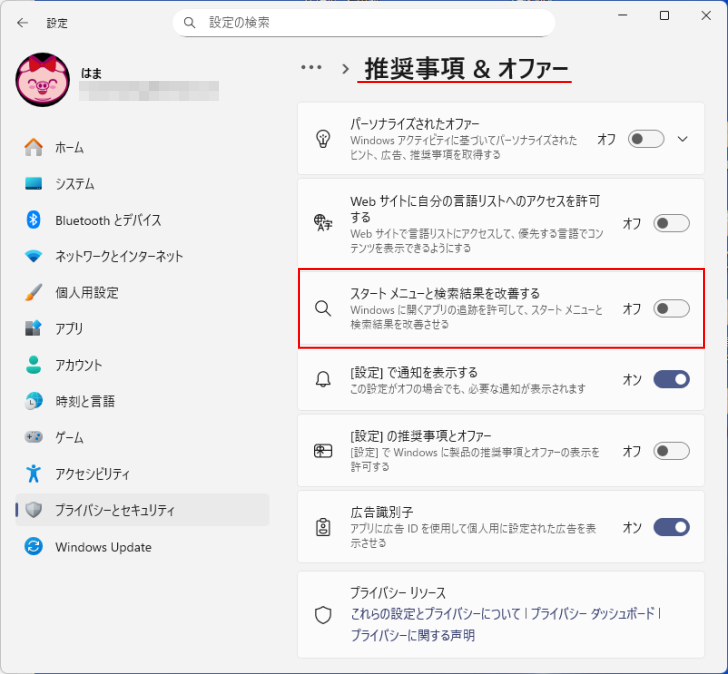Click the bell notification icon
728x674 pixels.
323,379
